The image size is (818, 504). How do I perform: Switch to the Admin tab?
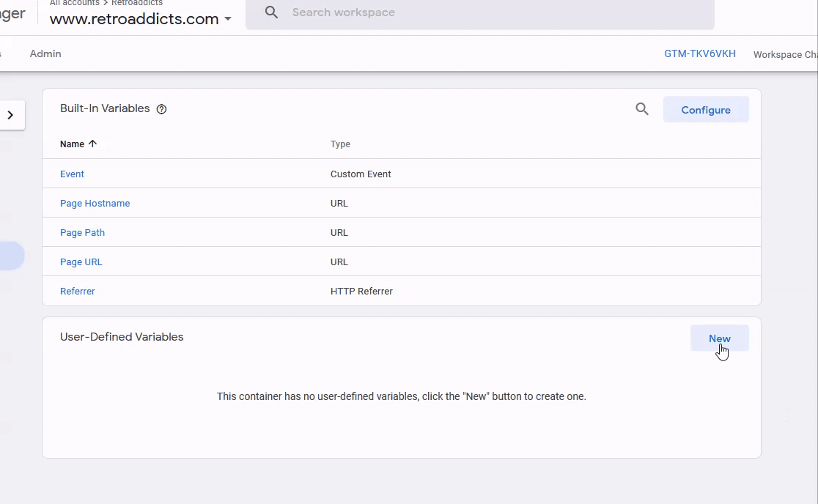tap(45, 53)
